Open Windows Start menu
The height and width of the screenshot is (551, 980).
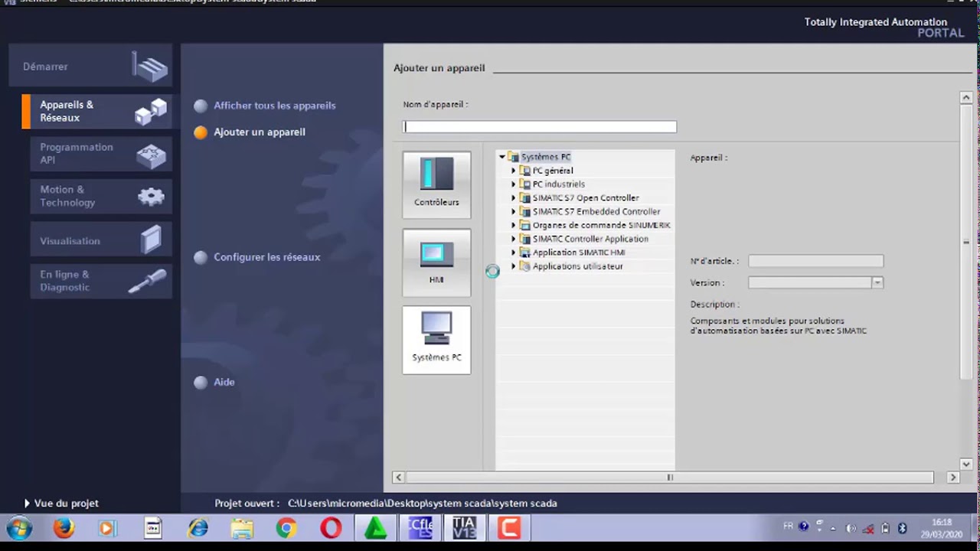coord(19,528)
